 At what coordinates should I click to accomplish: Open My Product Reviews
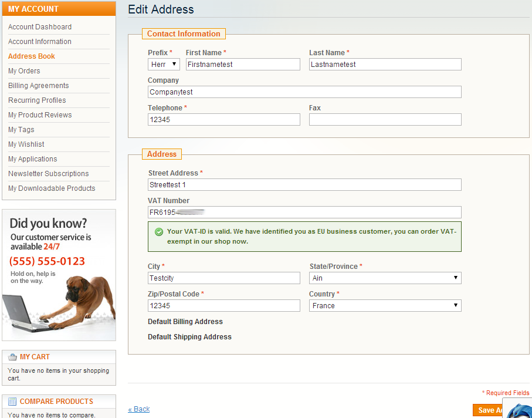(x=39, y=114)
